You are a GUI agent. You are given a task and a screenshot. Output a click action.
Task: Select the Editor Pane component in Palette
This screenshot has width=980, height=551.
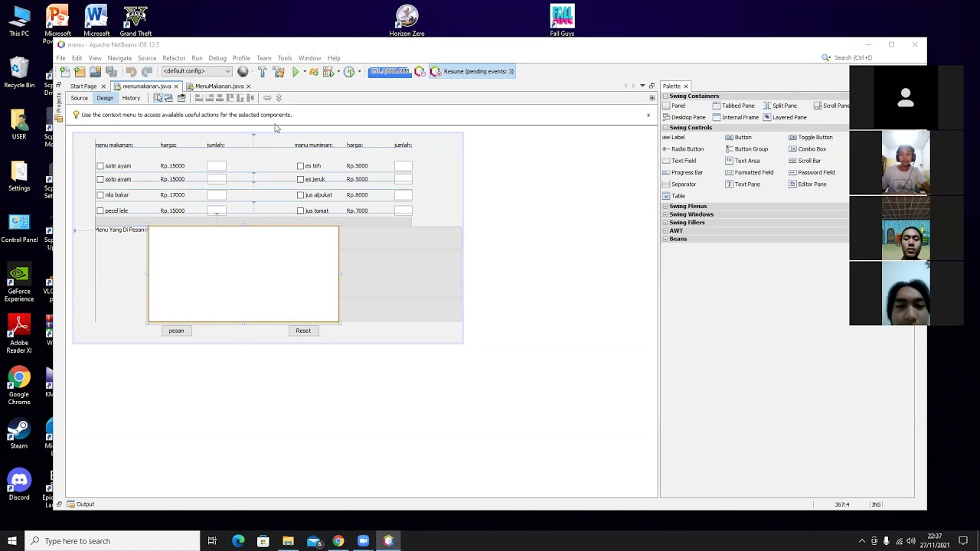tap(808, 184)
